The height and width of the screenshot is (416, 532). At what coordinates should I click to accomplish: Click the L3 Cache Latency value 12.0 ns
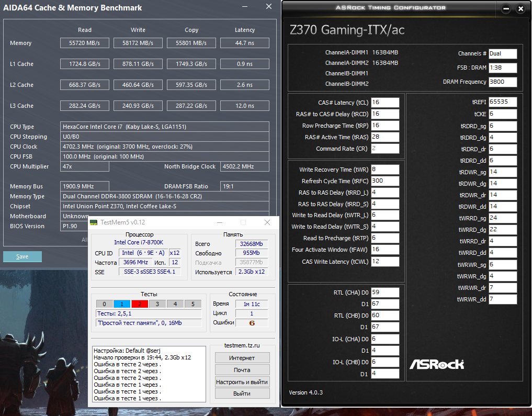pyautogui.click(x=245, y=106)
